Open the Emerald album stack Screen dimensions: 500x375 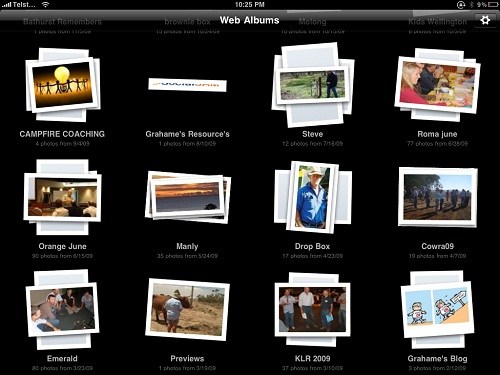[x=62, y=309]
